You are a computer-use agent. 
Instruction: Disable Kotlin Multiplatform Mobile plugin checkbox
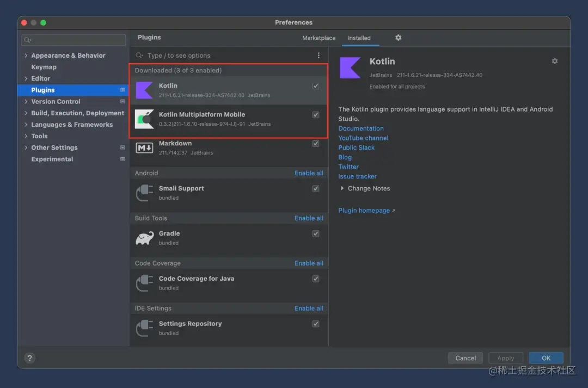(x=316, y=115)
